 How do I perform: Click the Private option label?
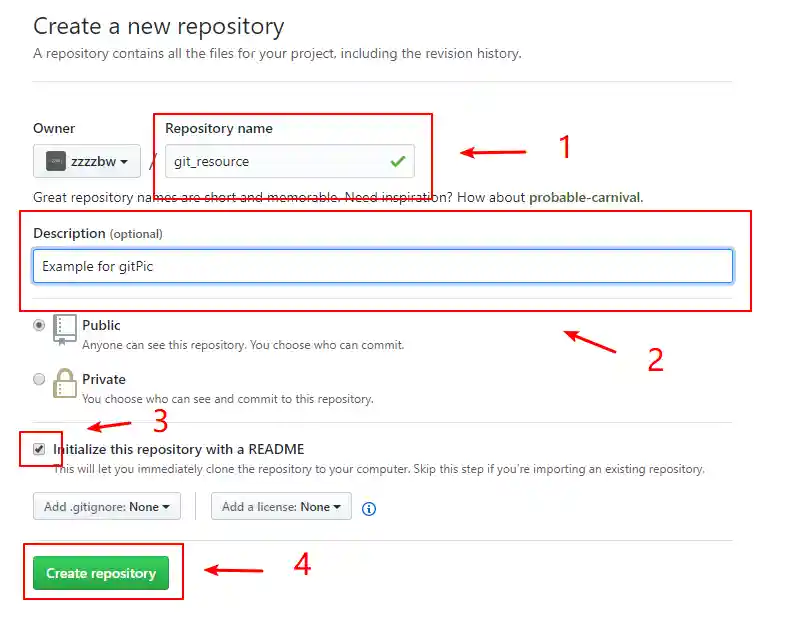[x=104, y=379]
